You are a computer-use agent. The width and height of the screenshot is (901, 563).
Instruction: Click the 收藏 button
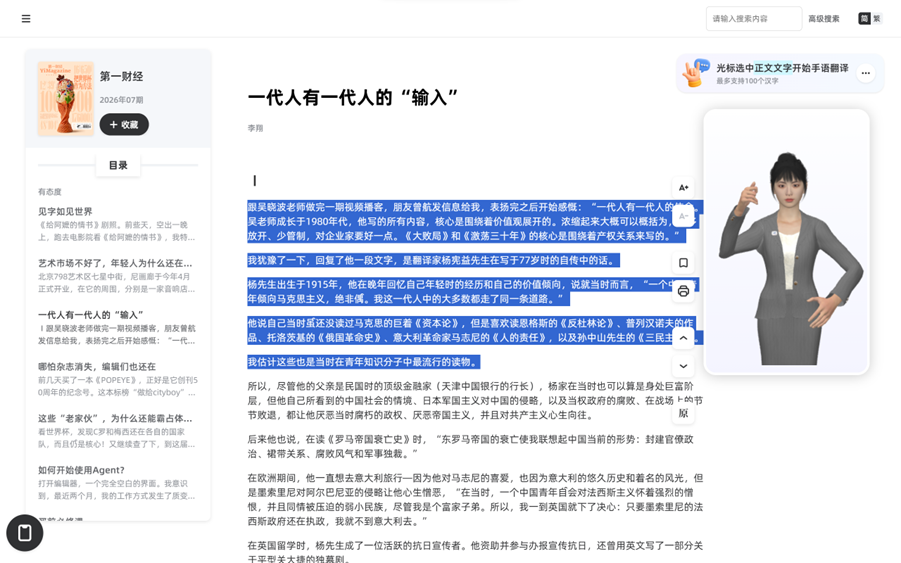pyautogui.click(x=124, y=125)
